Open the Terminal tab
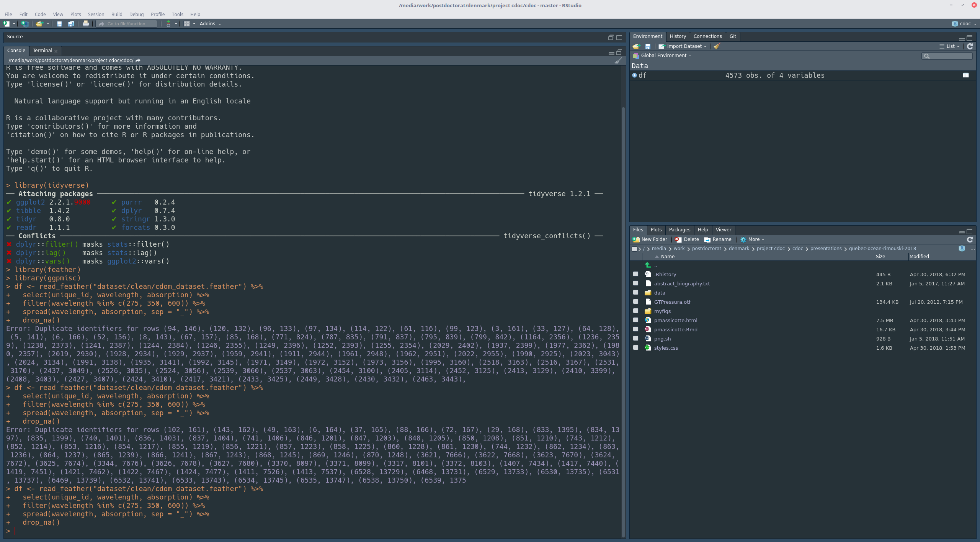This screenshot has height=542, width=980. 42,50
